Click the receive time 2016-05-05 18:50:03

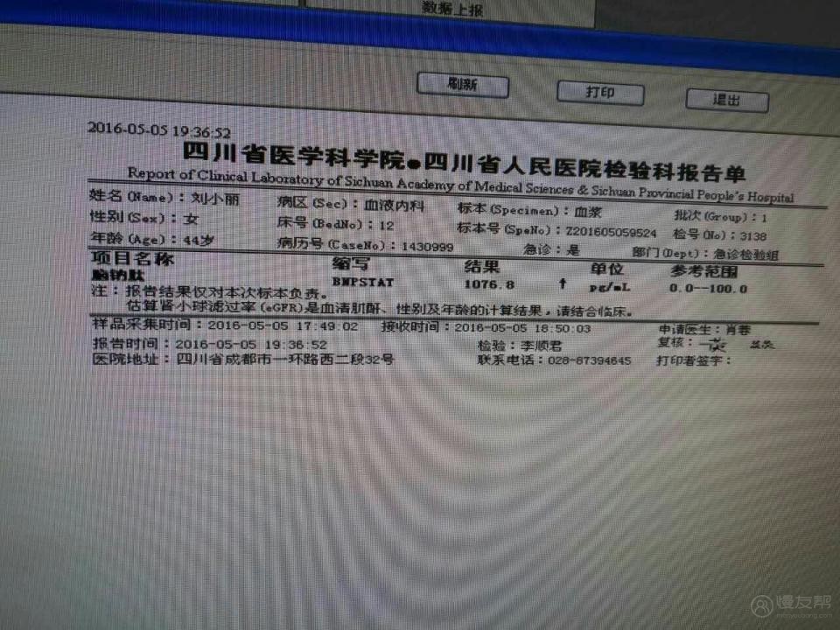[522, 328]
